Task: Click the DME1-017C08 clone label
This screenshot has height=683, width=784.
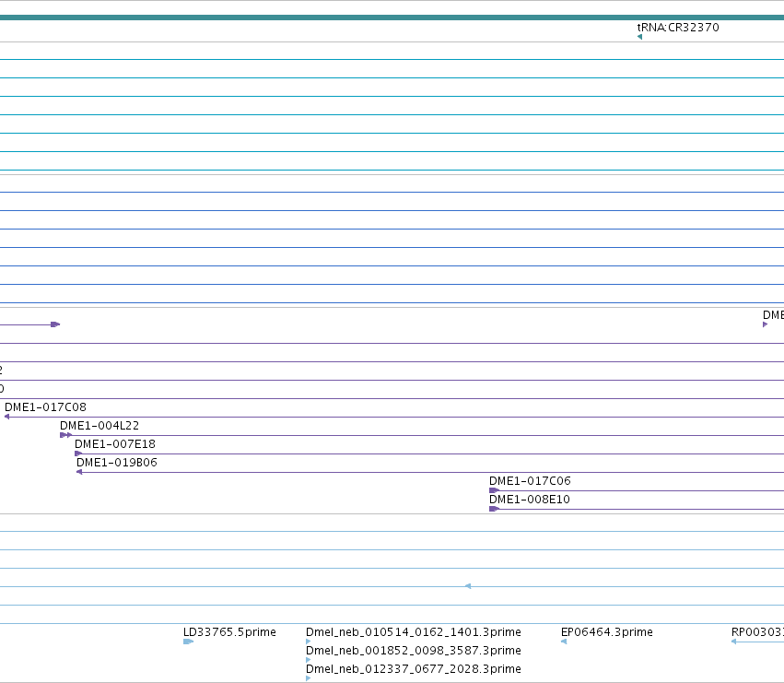Action: coord(45,406)
